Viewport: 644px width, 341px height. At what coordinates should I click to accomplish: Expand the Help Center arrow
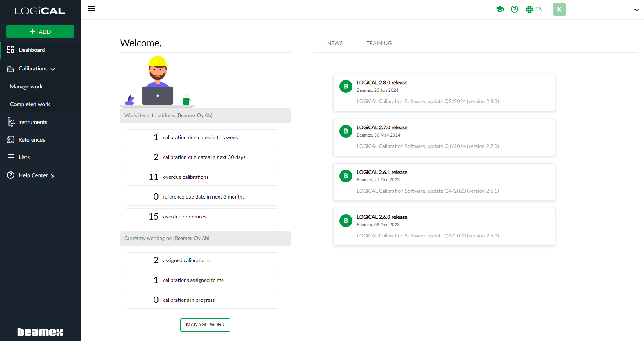tap(52, 176)
